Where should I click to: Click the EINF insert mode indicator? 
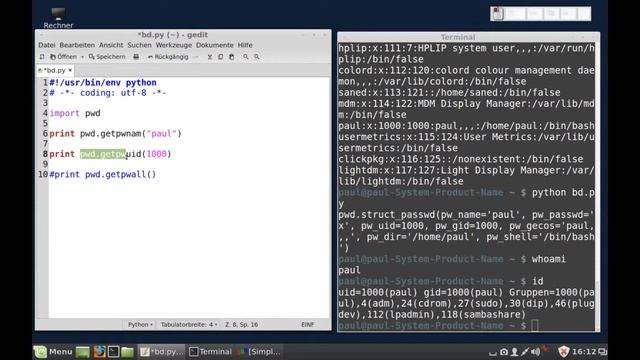(307, 324)
